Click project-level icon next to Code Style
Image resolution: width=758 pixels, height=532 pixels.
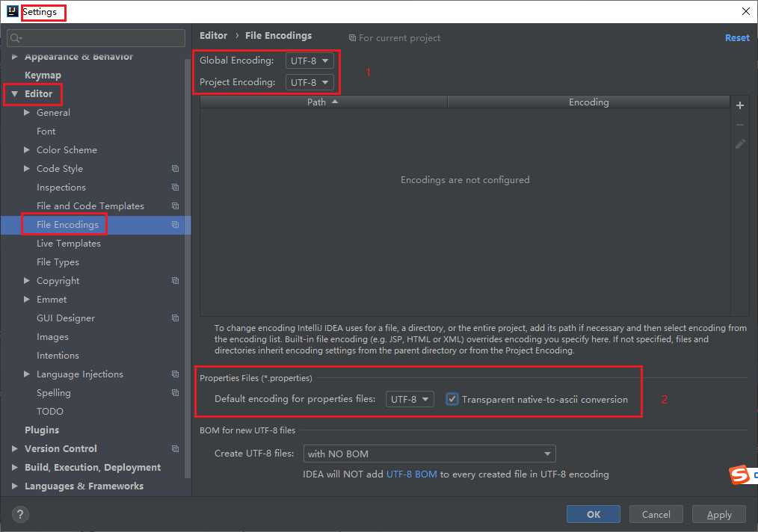tap(175, 169)
